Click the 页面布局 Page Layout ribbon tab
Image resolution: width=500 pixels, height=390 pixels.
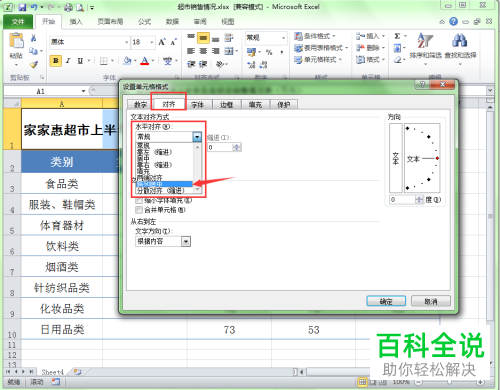tap(110, 22)
